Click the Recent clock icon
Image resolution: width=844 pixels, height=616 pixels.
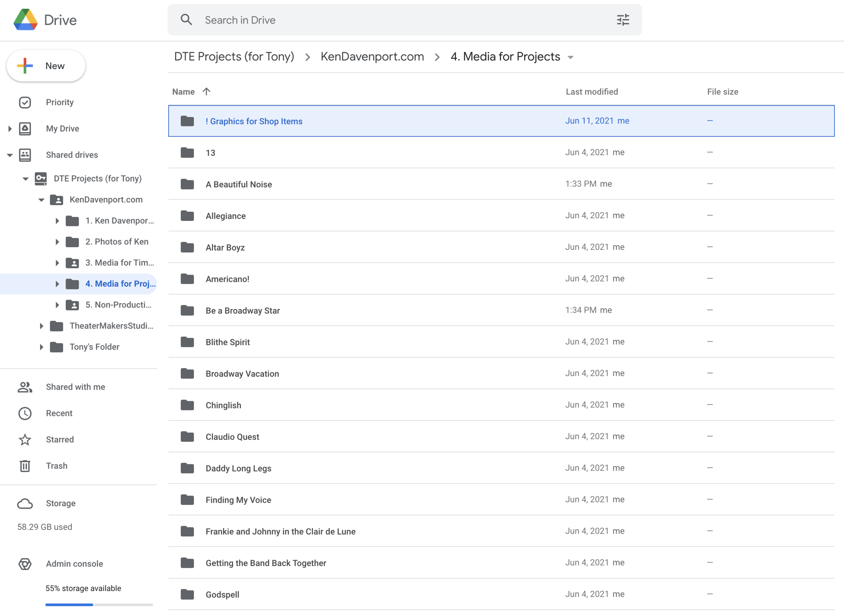(x=25, y=413)
